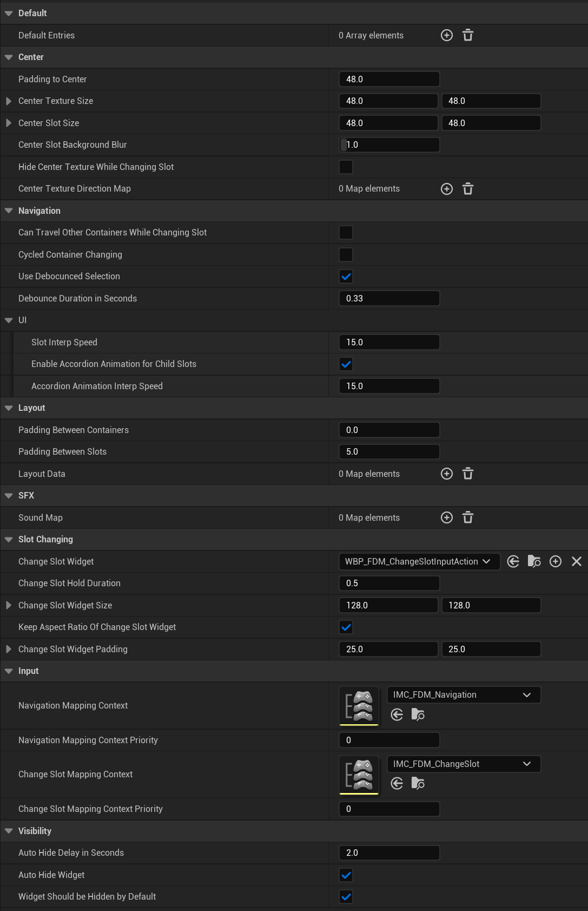588x911 pixels.
Task: Expand Center Texture Size property
Action: (x=9, y=101)
